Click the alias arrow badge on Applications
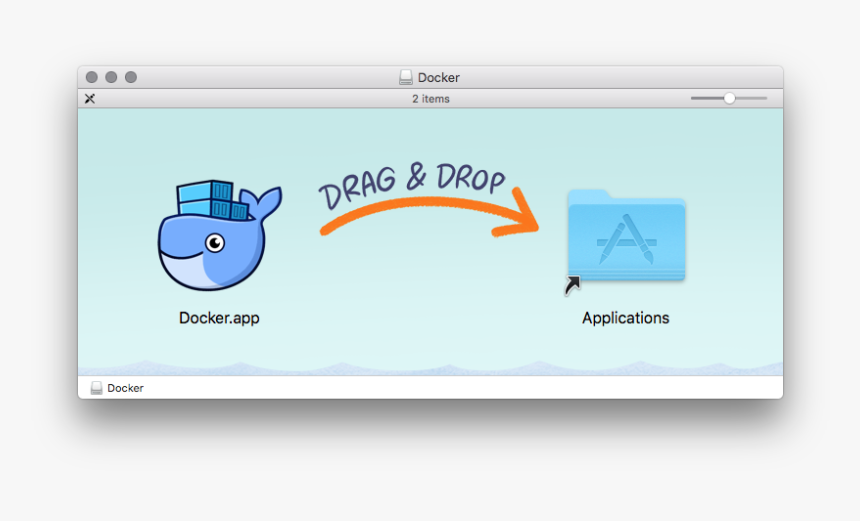 point(572,285)
